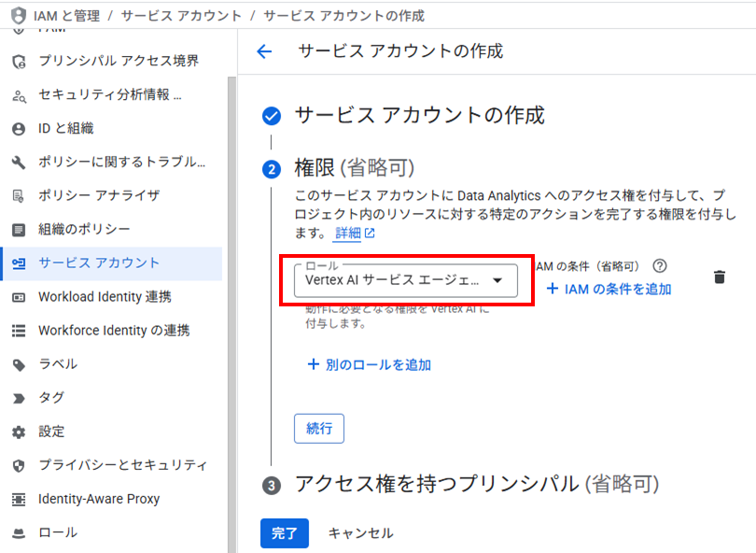Click the wrench icon for ポリシーに関するトラブル
This screenshot has height=553, width=756.
click(x=18, y=163)
